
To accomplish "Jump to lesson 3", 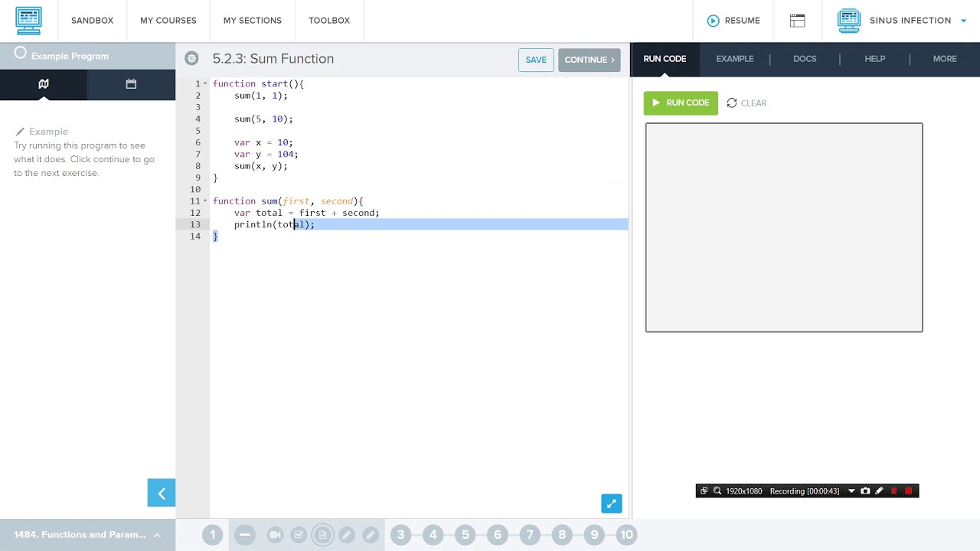I will pos(400,535).
